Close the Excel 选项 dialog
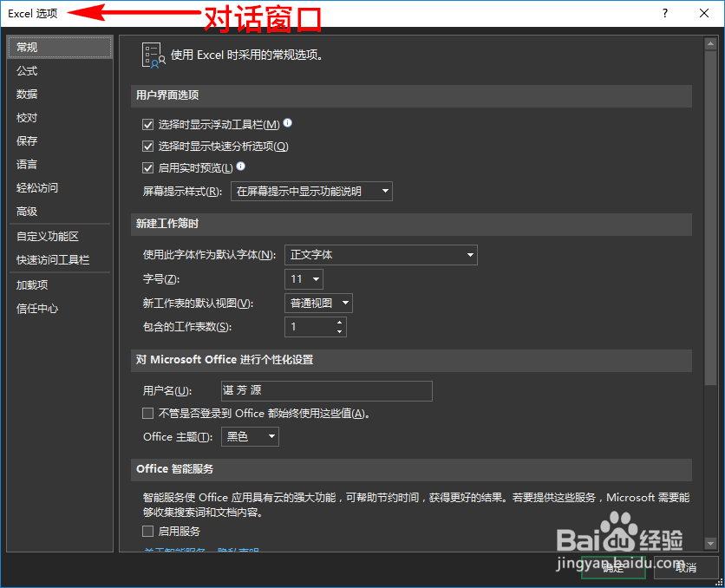 coord(704,13)
